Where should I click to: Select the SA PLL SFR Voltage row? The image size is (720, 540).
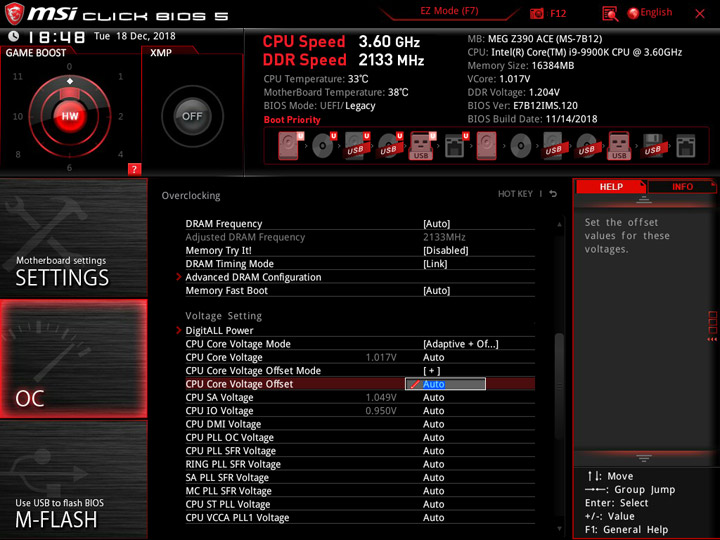click(x=360, y=477)
